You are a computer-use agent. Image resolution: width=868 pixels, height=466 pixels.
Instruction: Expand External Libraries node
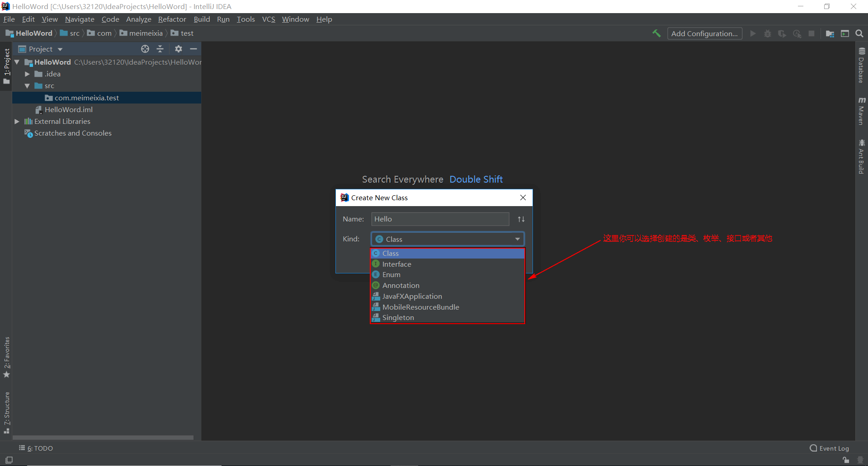pyautogui.click(x=17, y=121)
